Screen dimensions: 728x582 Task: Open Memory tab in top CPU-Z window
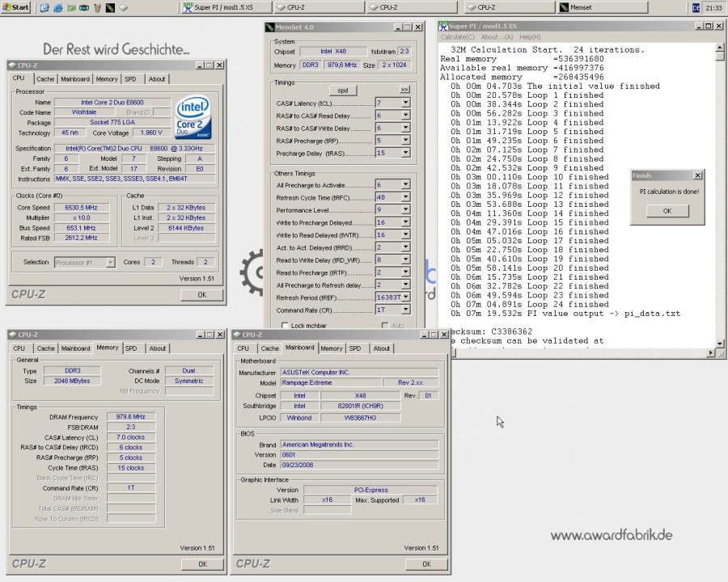pyautogui.click(x=107, y=79)
